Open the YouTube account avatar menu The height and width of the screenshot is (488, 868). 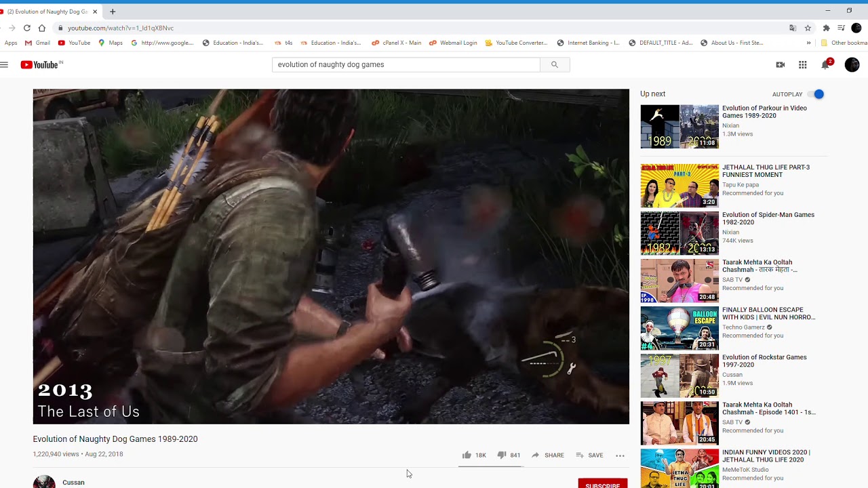[852, 64]
